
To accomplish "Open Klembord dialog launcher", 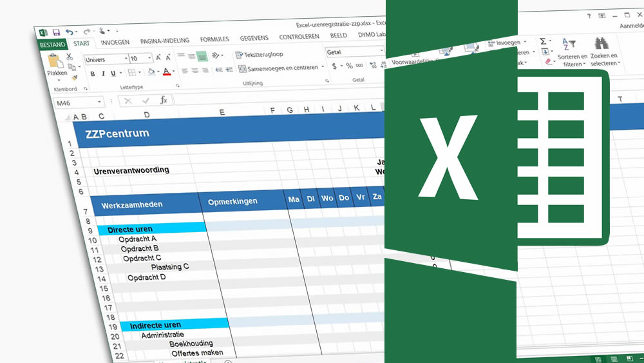I will point(86,88).
